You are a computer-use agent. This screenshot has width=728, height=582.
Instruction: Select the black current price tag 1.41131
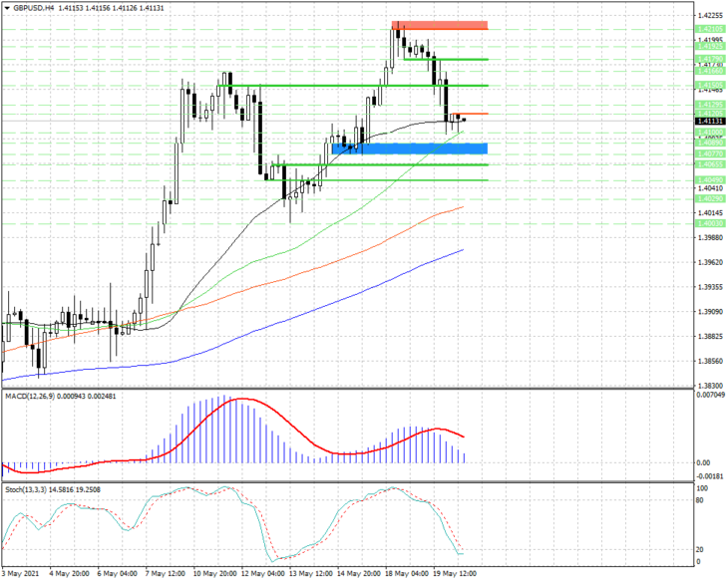tap(710, 122)
